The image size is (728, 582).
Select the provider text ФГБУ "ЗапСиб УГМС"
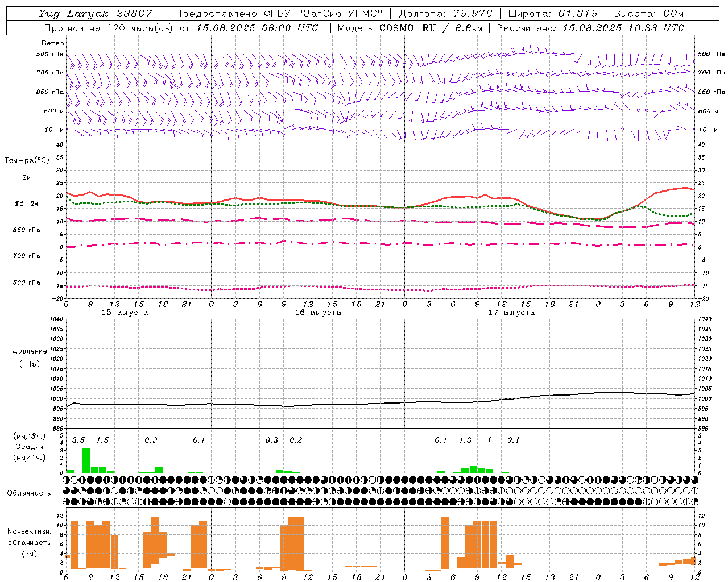324,14
